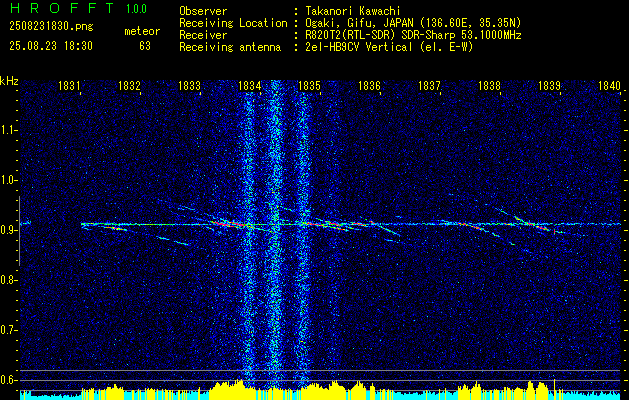This screenshot has height=400, width=629.
Task: Click the 2el-HB9CV Vertical antenna value
Action: click(388, 47)
